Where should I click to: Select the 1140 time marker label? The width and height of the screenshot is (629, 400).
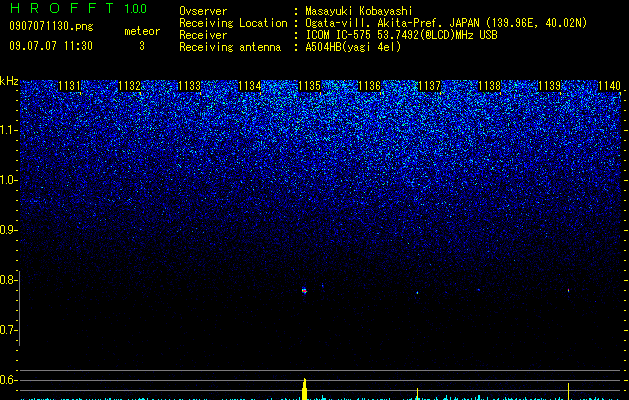tap(609, 86)
